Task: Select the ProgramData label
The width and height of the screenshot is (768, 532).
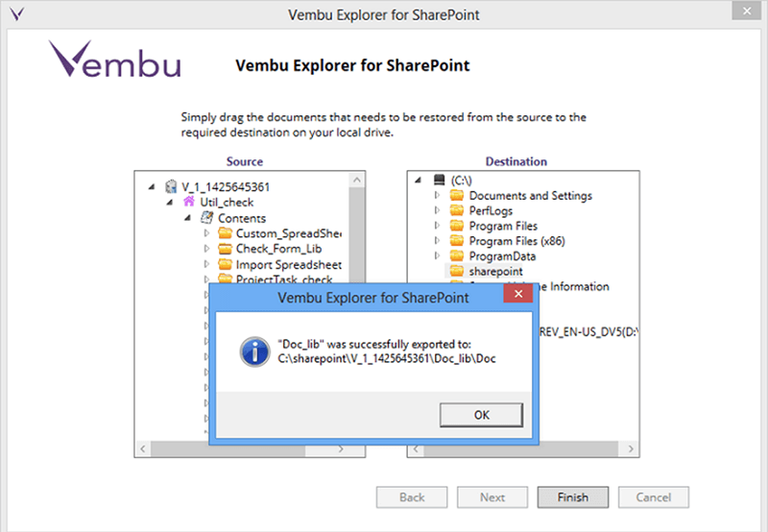Action: pyautogui.click(x=502, y=256)
